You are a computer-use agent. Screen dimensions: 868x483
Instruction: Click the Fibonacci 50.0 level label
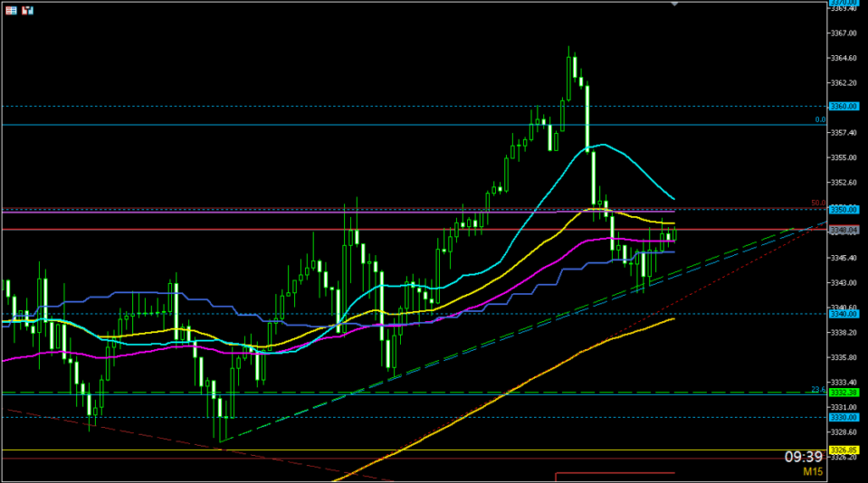coord(818,203)
